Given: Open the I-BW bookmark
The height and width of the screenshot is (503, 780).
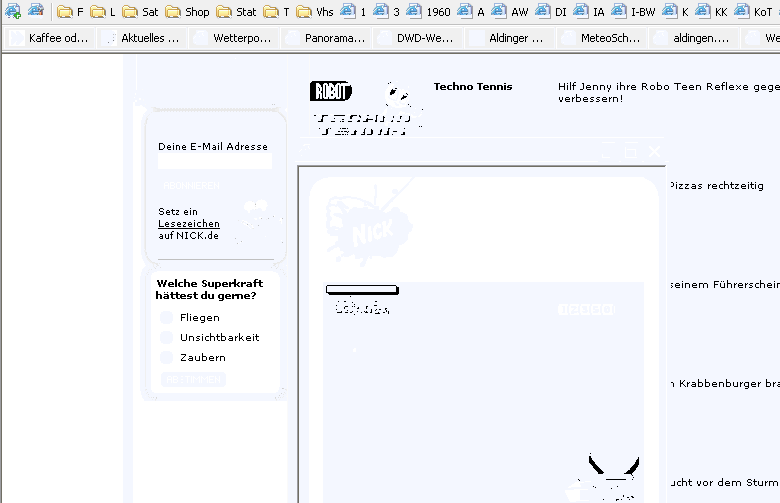Looking at the screenshot, I should (x=634, y=12).
